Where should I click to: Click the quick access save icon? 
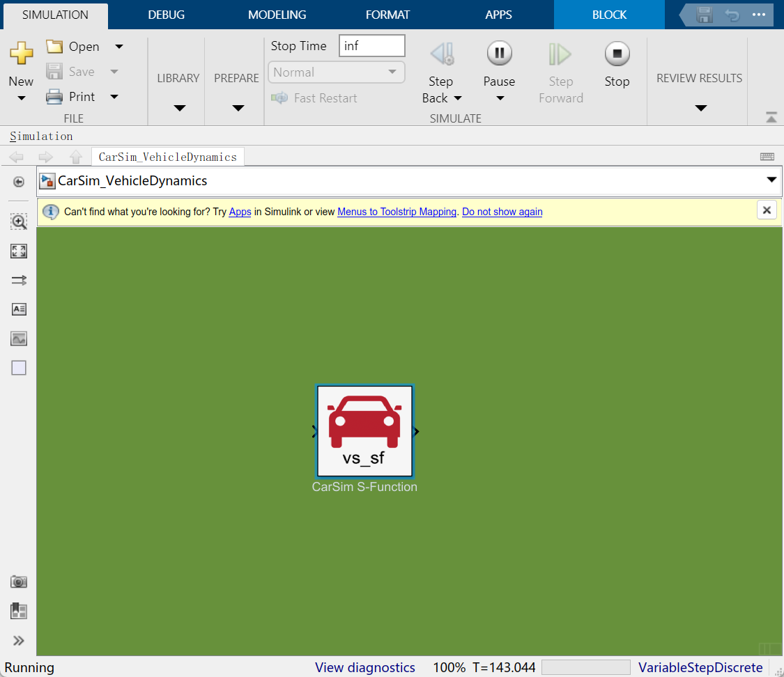[x=704, y=15]
